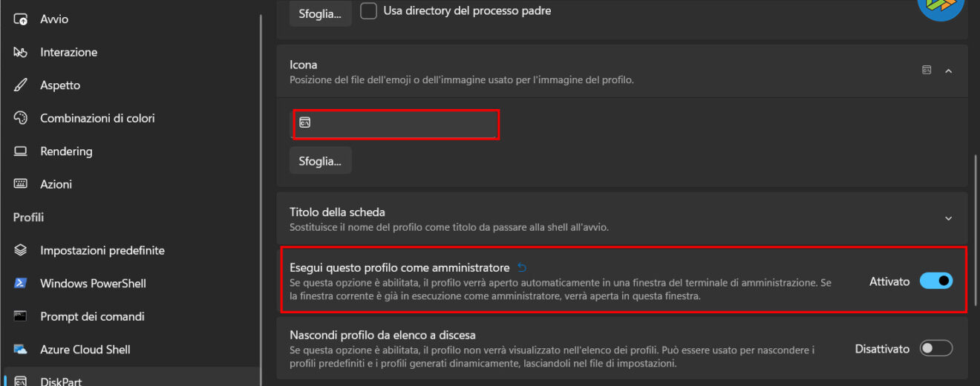The image size is (980, 386).
Task: Click the Windows PowerShell profile icon
Action: pos(21,284)
